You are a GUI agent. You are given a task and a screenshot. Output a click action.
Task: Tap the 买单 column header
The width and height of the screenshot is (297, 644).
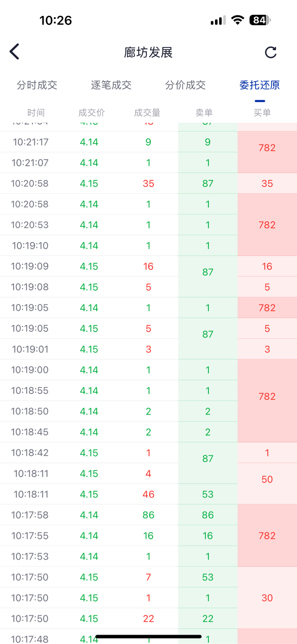click(262, 113)
